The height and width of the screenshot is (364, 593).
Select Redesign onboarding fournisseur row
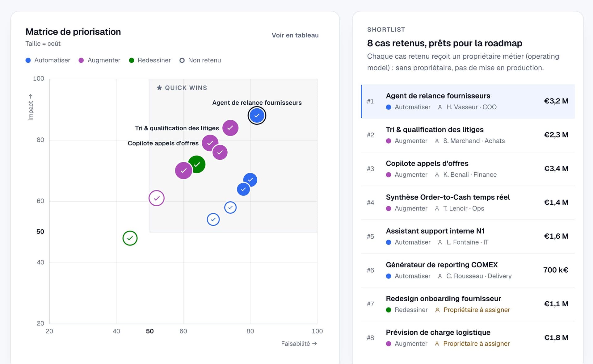[x=468, y=304]
